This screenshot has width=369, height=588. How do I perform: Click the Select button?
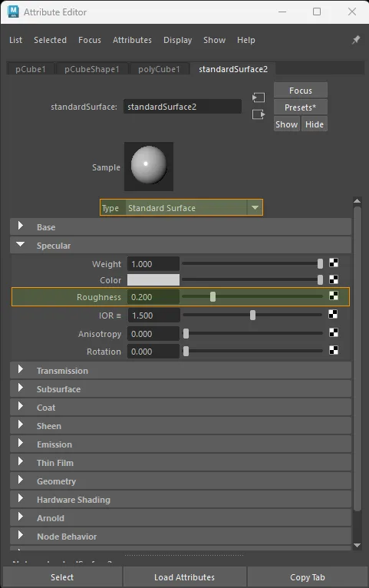click(62, 577)
